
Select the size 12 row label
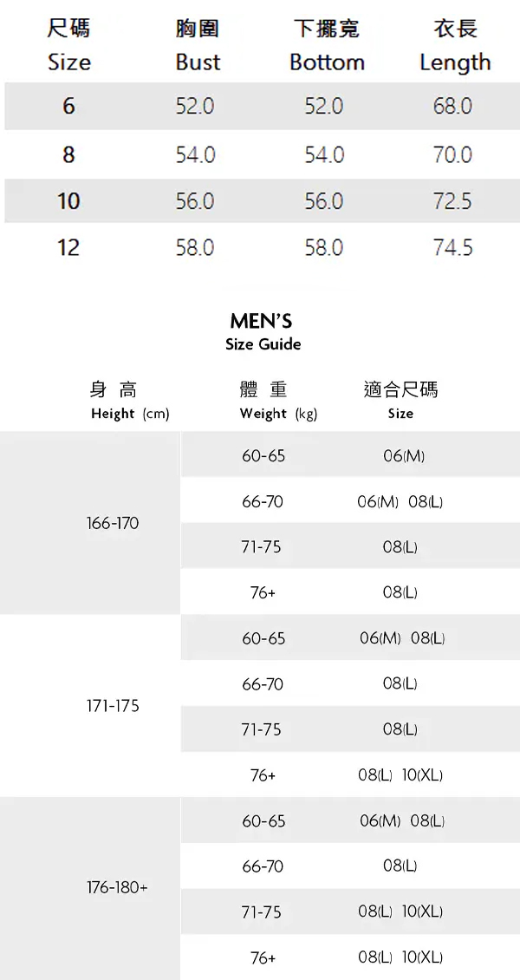68,248
